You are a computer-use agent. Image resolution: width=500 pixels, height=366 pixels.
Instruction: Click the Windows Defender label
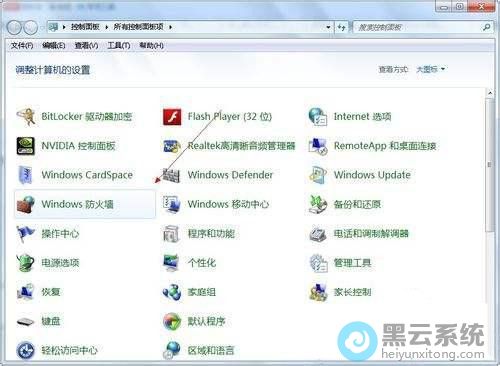coord(230,175)
